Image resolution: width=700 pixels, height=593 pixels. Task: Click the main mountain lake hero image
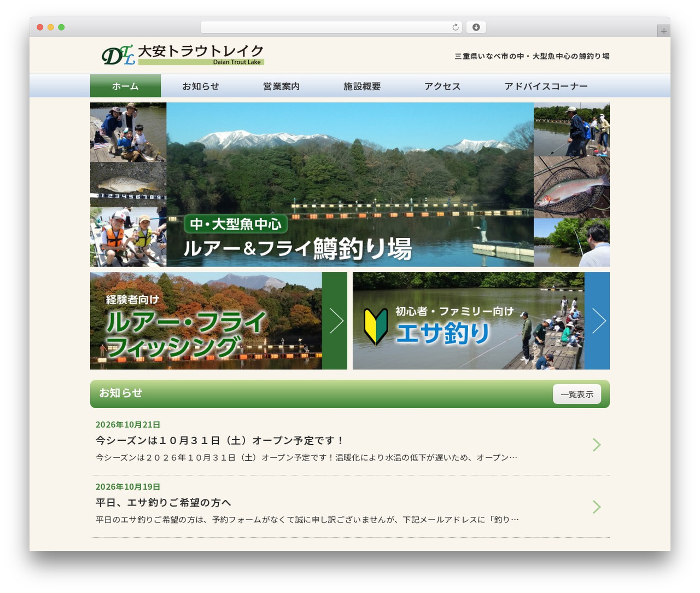pos(350,184)
